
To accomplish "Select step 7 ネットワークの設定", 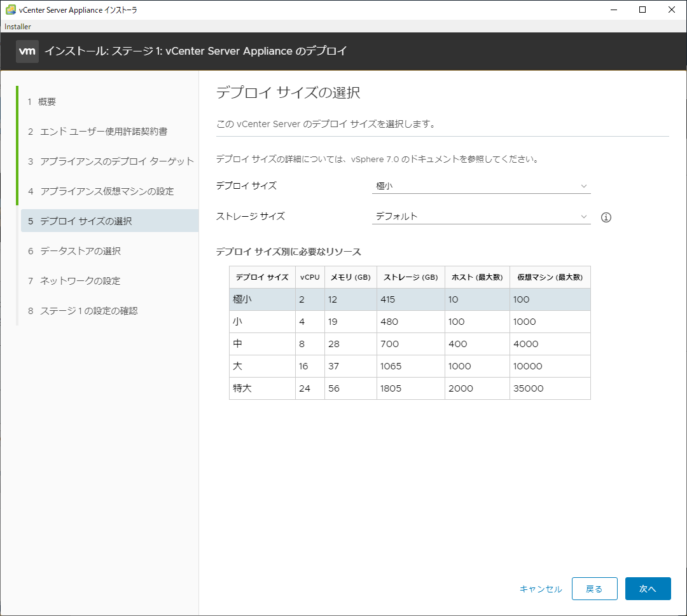I will (x=74, y=280).
